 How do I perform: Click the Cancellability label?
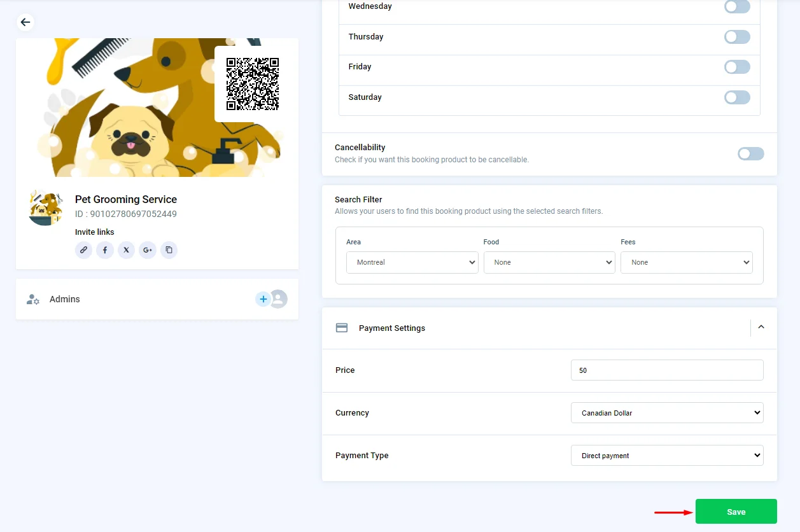point(360,148)
